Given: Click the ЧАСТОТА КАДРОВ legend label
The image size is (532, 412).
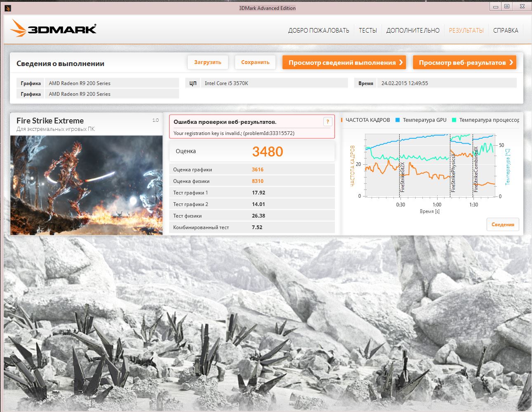Looking at the screenshot, I should (x=367, y=120).
